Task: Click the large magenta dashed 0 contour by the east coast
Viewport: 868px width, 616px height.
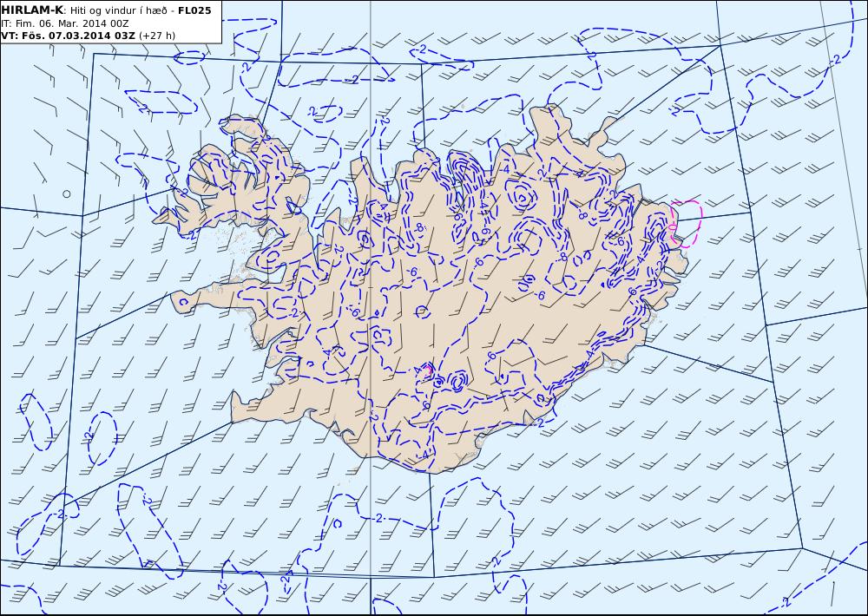Action: coord(686,224)
